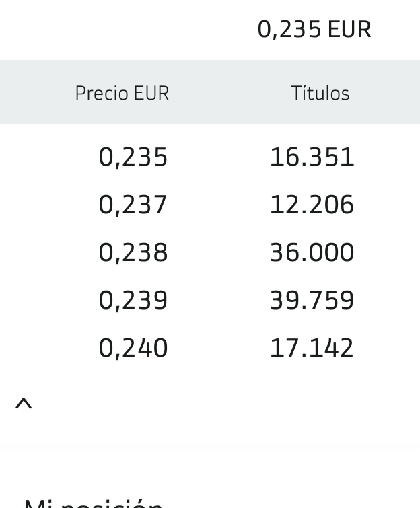
Task: Click the 16.351 títulos value
Action: (x=312, y=157)
